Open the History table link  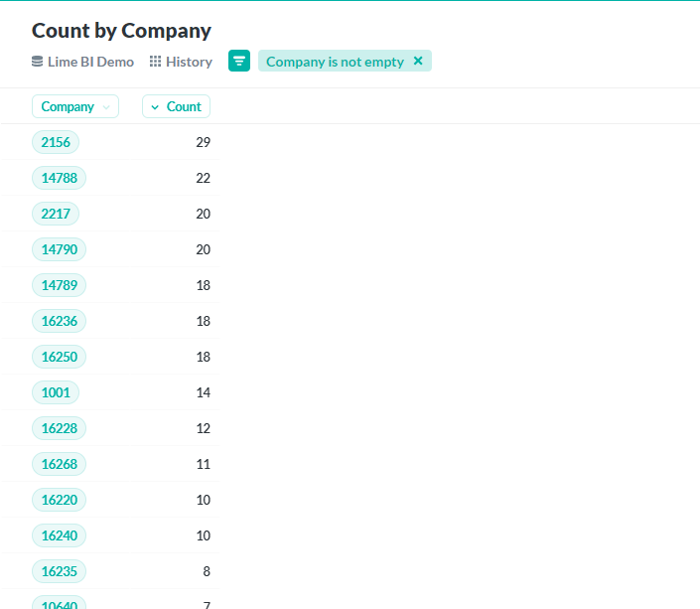pos(189,62)
